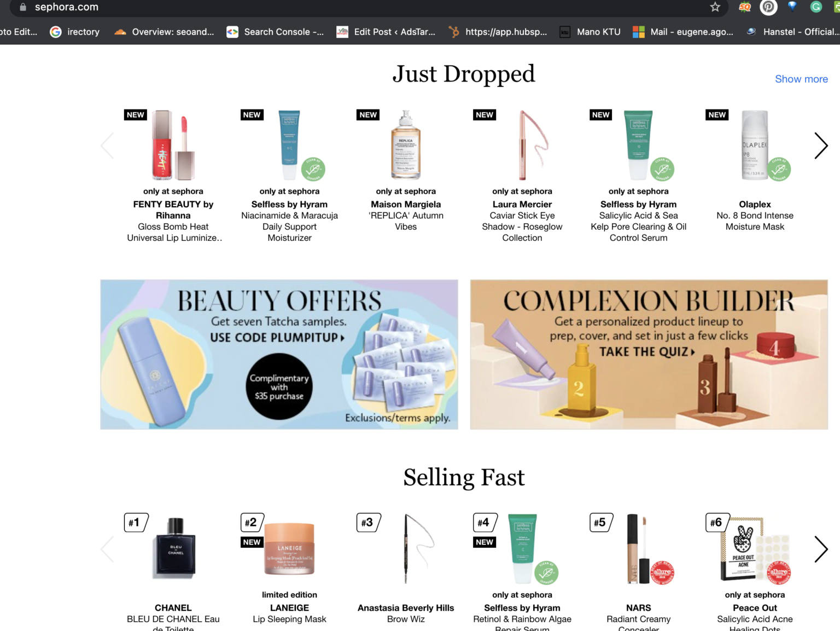
Task: Click the Show more link
Action: tap(801, 79)
